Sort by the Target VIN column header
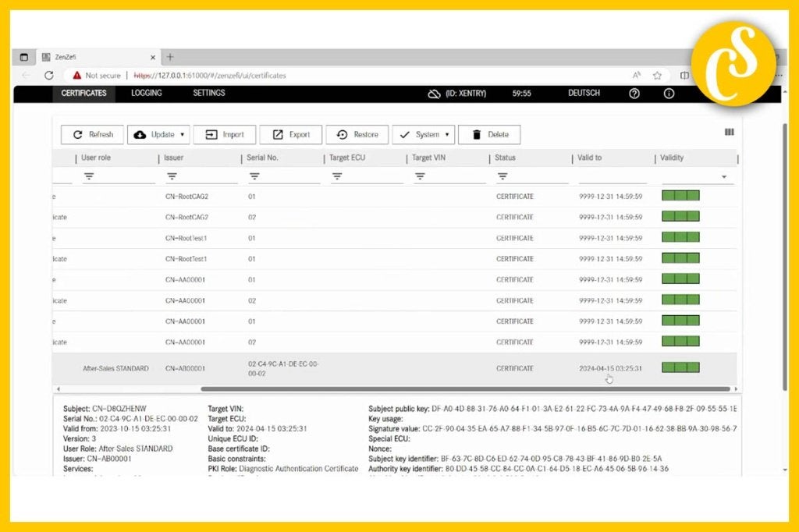799x532 pixels. coord(428,158)
